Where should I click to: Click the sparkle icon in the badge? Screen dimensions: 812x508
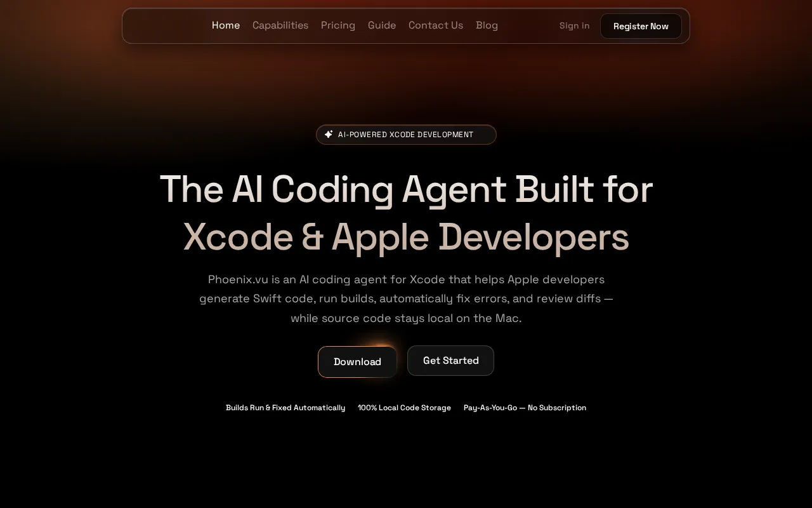point(329,135)
